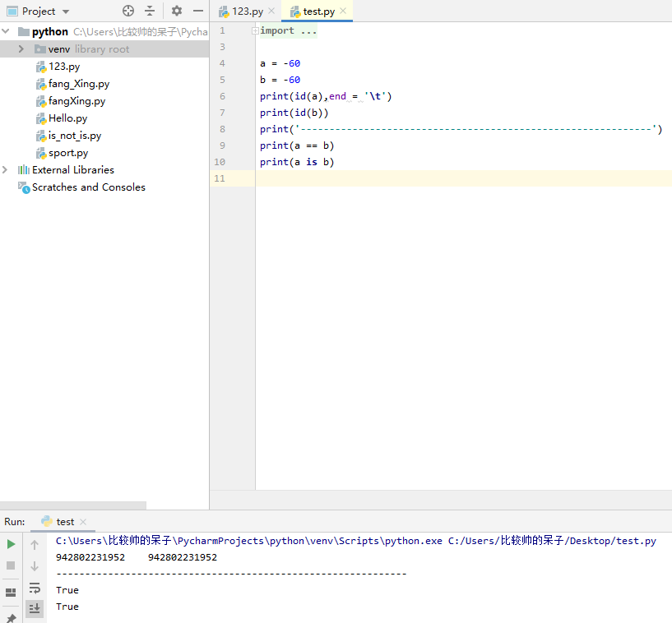
Task: Expand the venv library root folder
Action: pyautogui.click(x=21, y=48)
